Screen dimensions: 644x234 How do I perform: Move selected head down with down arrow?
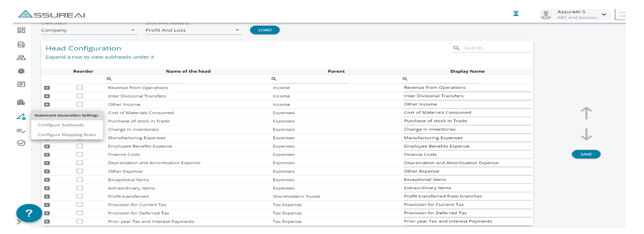[x=586, y=135]
